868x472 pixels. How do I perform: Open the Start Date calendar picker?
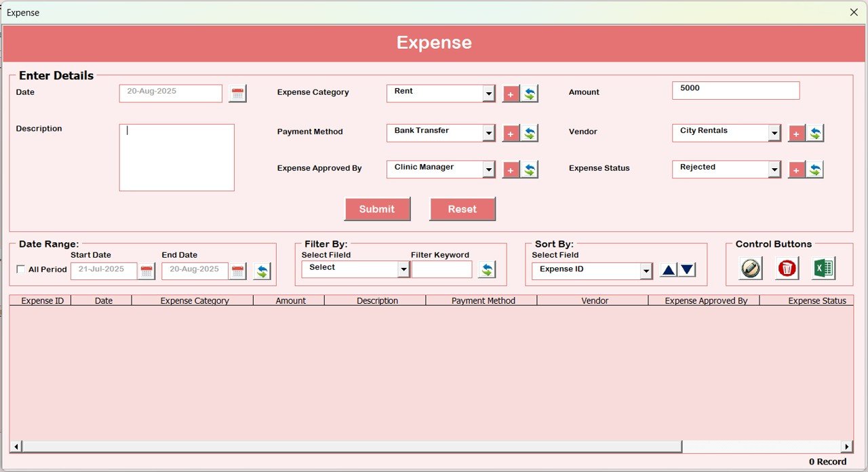(146, 271)
